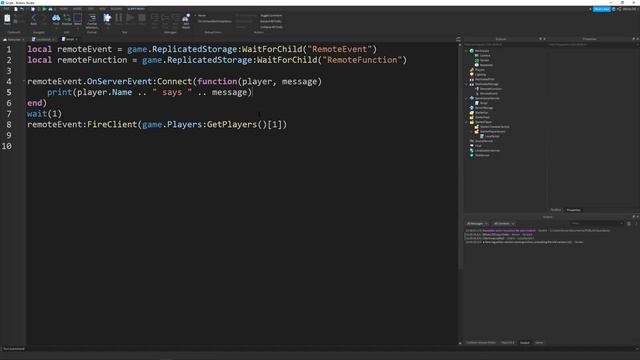Click the Stop playback icon
This screenshot has width=640, height=360.
[x=142, y=18]
